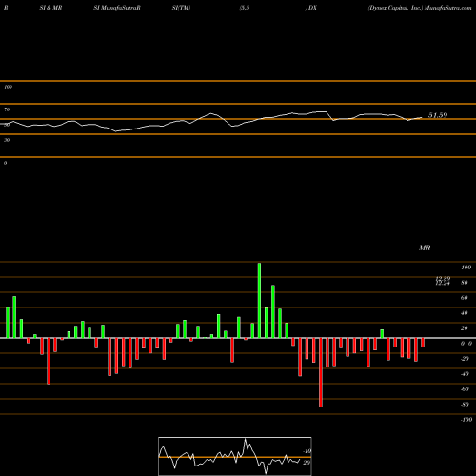Click the MR label above the bar chart
This screenshot has height=476, width=476.
click(x=425, y=248)
